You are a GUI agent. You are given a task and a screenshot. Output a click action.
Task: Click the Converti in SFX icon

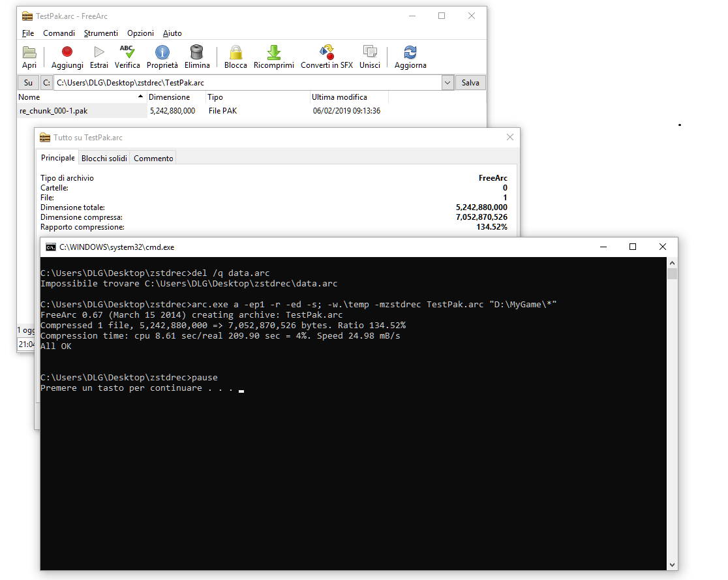[327, 52]
